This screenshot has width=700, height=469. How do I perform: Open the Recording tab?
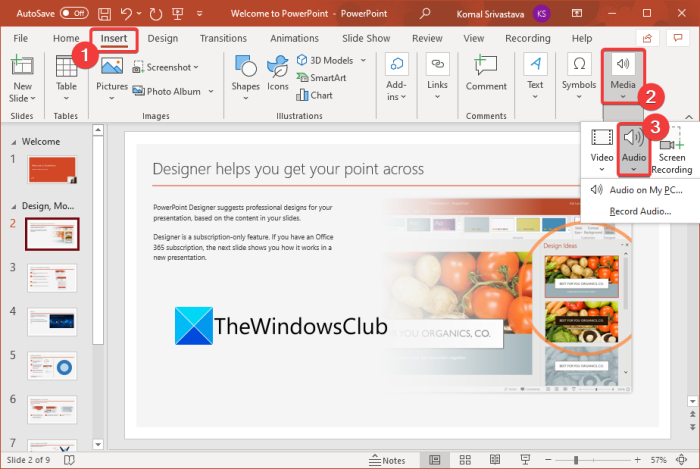tap(528, 38)
